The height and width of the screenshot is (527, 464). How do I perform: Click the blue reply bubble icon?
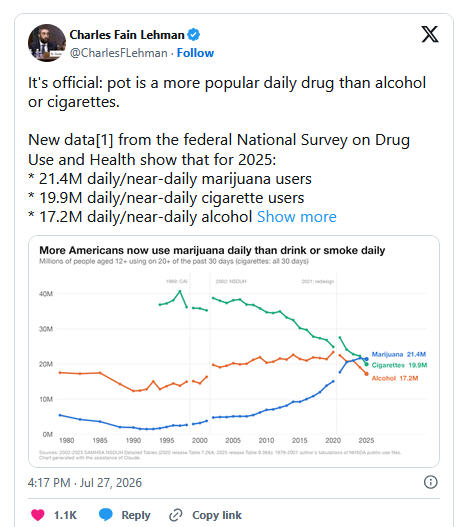(x=106, y=515)
